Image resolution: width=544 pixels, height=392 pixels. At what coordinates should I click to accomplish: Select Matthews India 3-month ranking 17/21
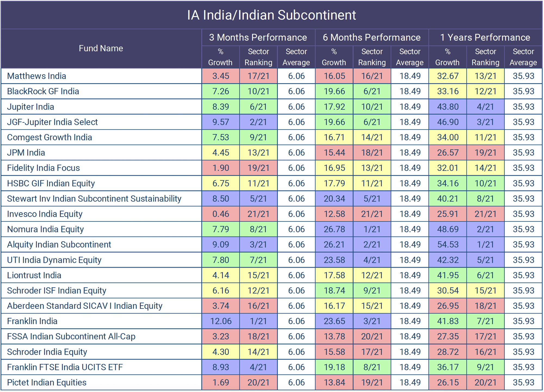[x=258, y=76]
